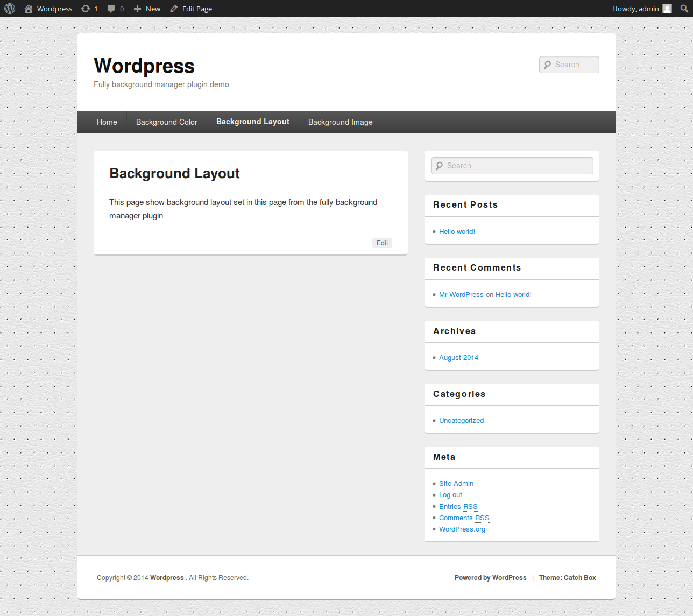Click the Categories widget heading
The width and height of the screenshot is (693, 616).
(459, 394)
